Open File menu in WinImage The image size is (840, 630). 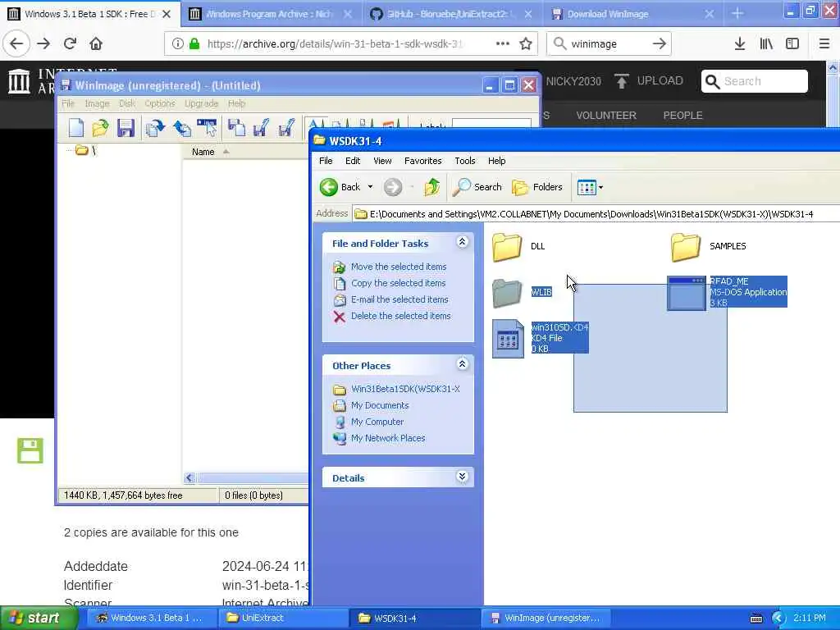pos(68,103)
